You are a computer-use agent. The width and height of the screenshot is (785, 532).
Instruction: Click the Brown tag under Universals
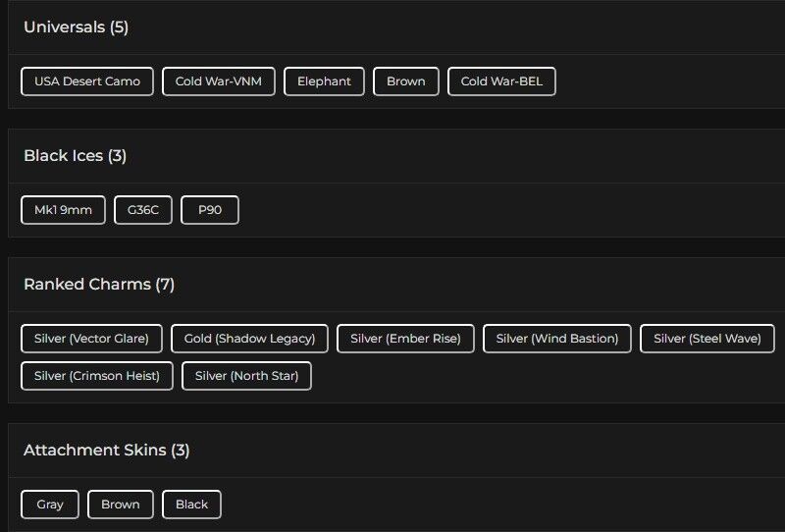405,81
